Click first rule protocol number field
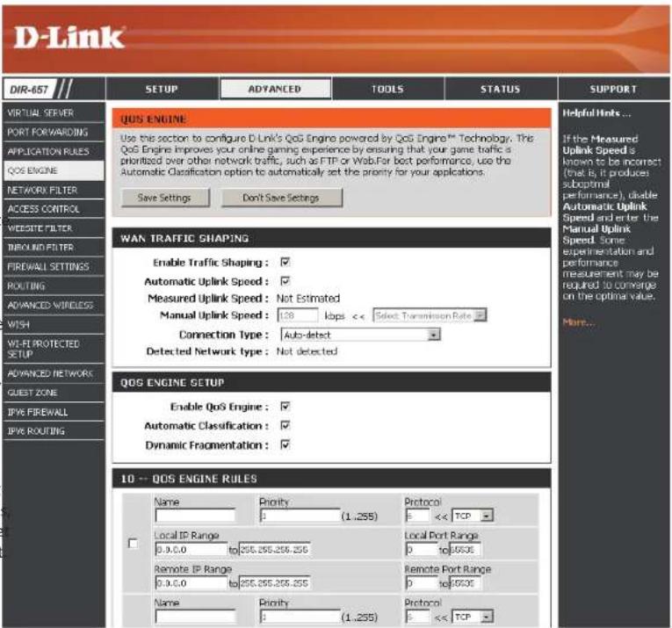 click(417, 516)
